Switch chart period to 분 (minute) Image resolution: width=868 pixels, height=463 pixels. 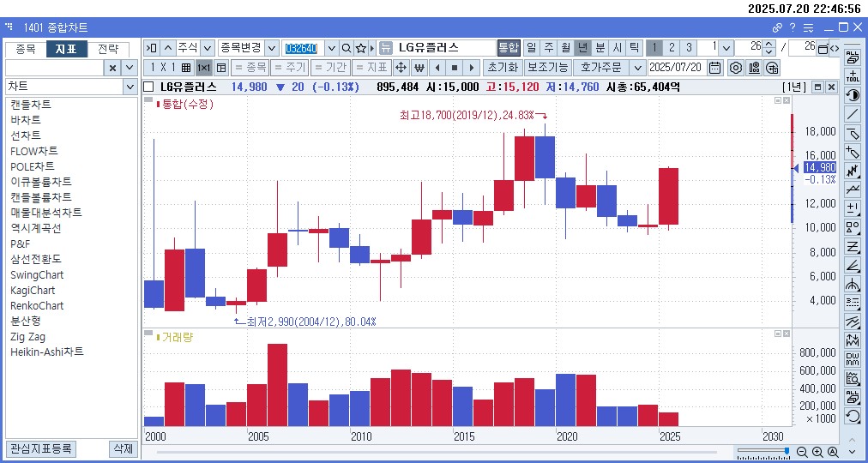point(600,48)
